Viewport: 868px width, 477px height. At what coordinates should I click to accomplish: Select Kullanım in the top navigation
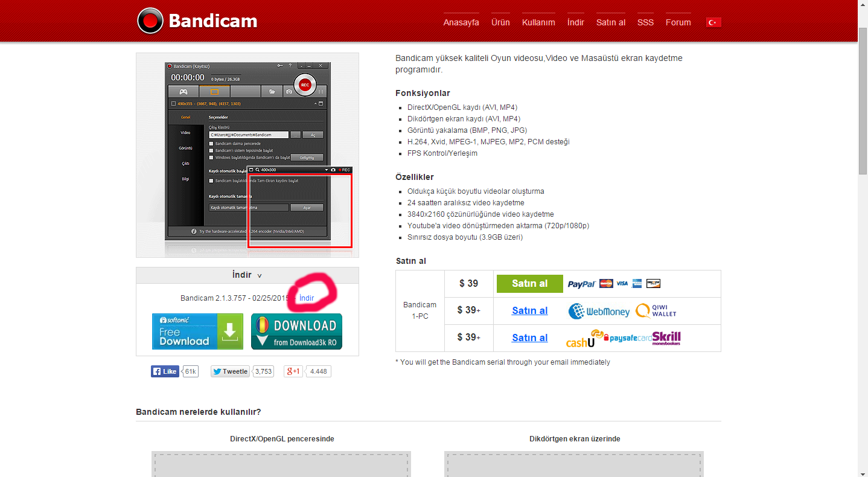[x=538, y=22]
